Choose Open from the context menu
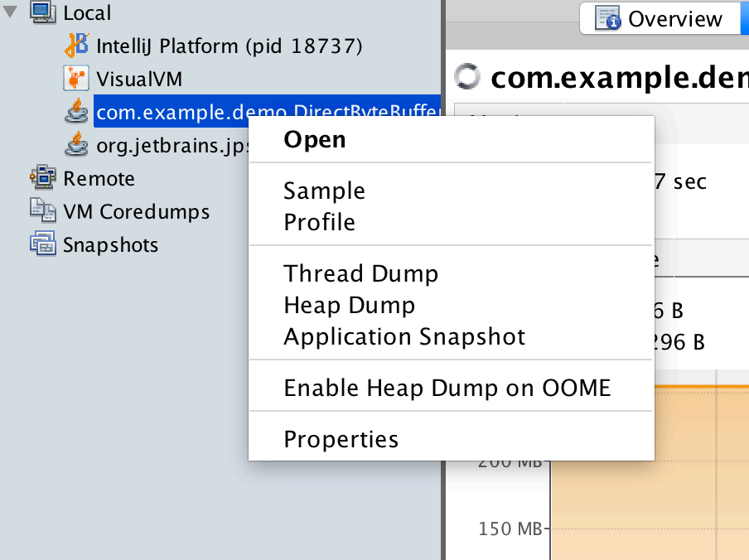This screenshot has height=560, width=749. click(x=452, y=139)
